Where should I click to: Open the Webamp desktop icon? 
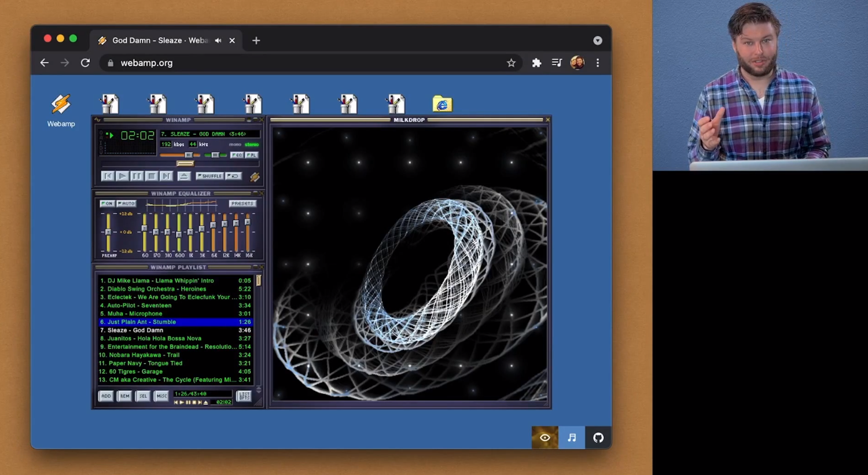coord(61,110)
